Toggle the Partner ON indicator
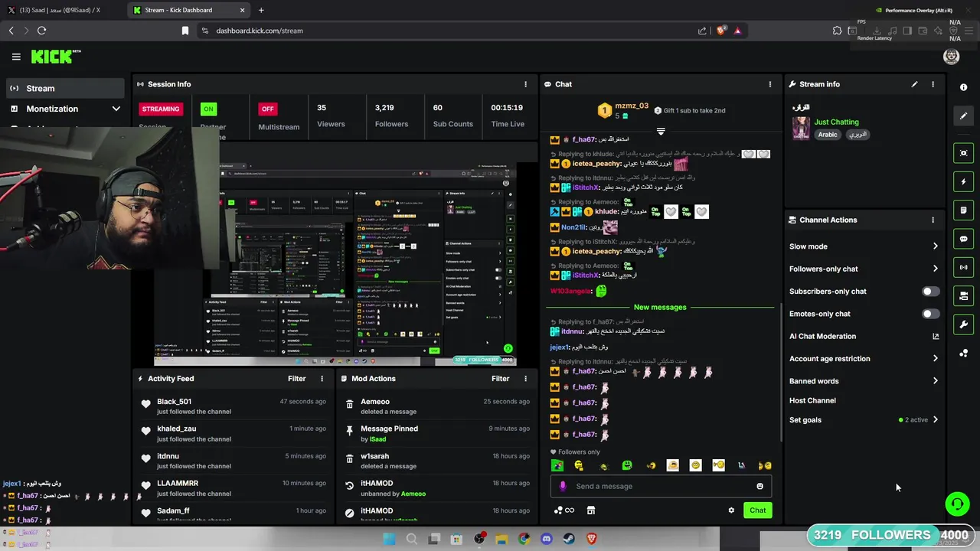The height and width of the screenshot is (551, 980). tap(208, 109)
